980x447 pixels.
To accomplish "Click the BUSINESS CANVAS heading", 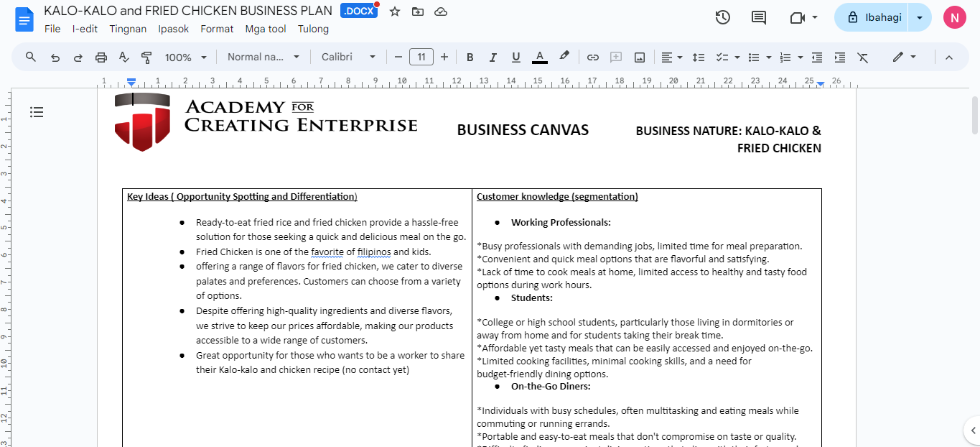I will [x=523, y=130].
